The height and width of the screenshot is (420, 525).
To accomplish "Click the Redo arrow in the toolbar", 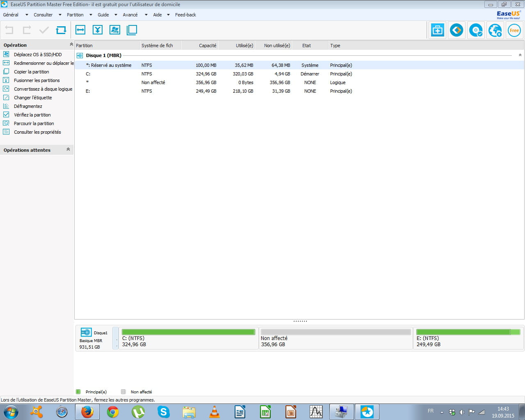I will (27, 30).
